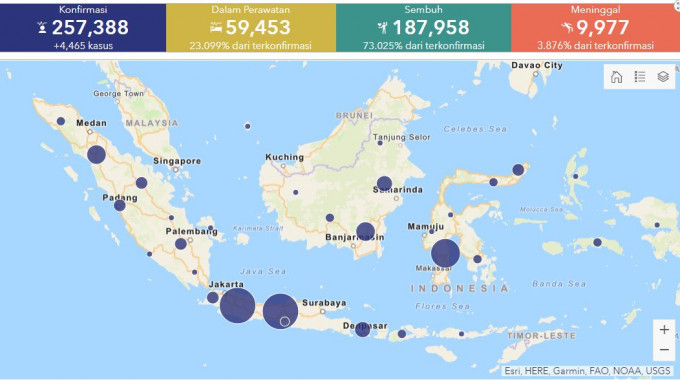Click the large case circle at Jakarta
680x380 pixels.
click(237, 305)
